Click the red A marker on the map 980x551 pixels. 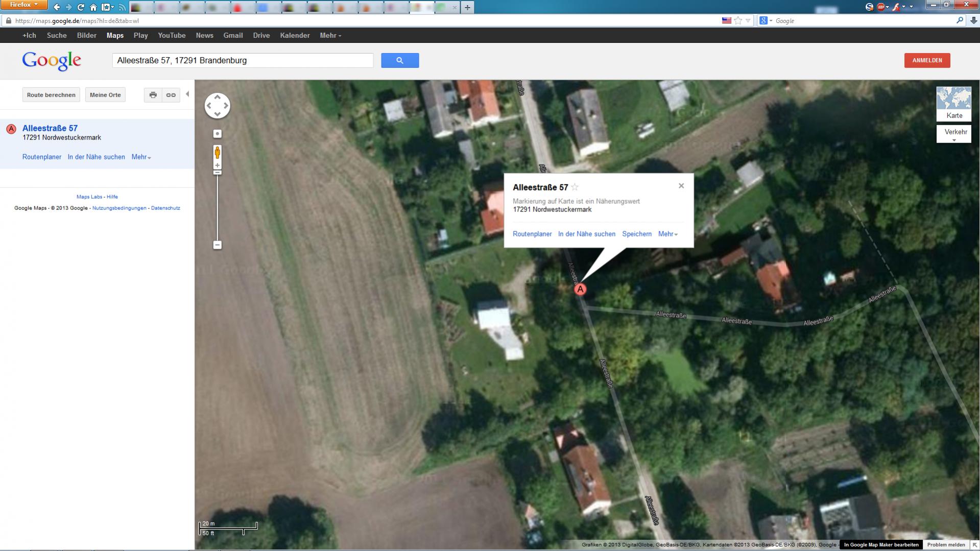[x=580, y=290]
